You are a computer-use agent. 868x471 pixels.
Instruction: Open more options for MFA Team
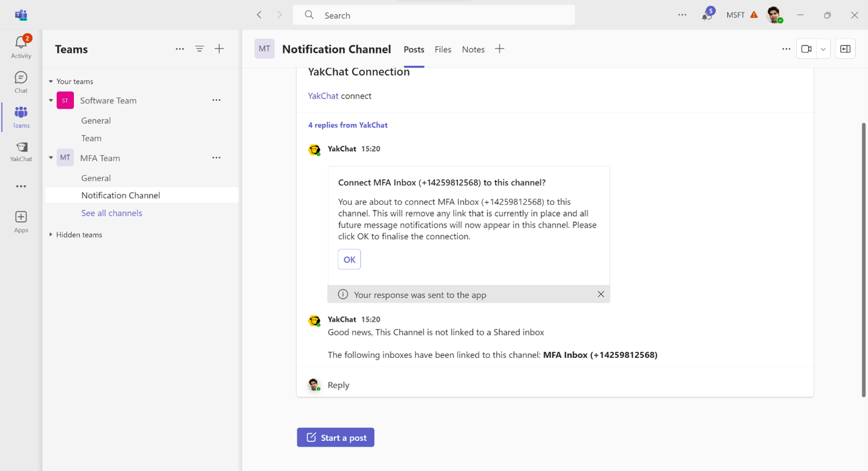(217, 158)
